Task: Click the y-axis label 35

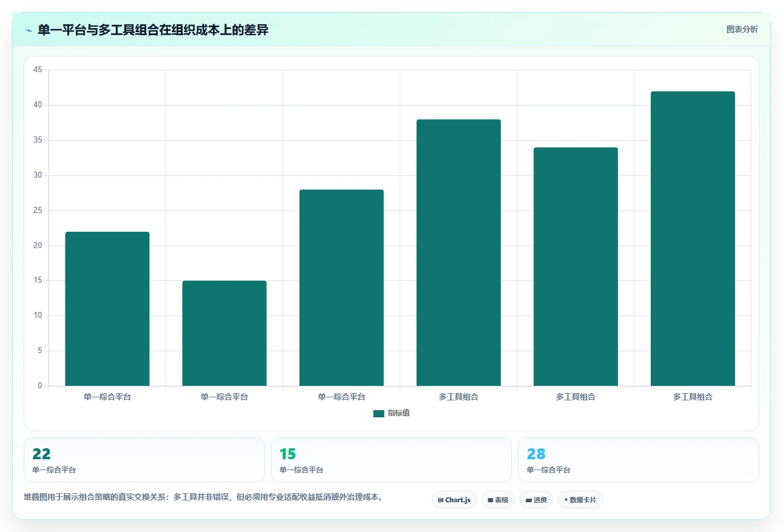Action: click(38, 141)
